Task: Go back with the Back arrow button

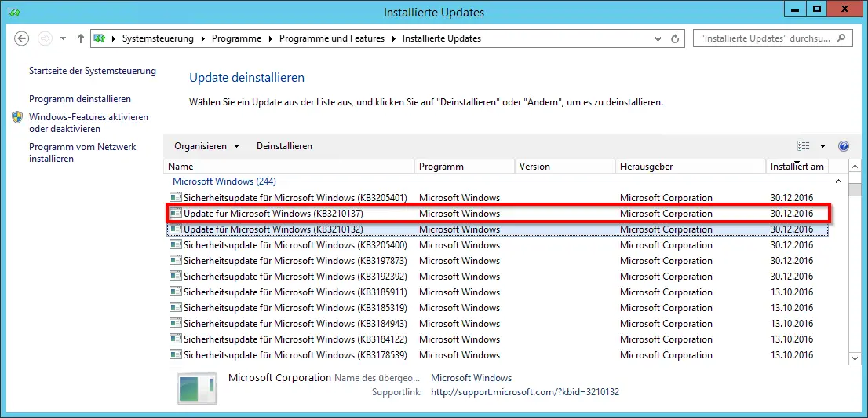Action: click(21, 38)
